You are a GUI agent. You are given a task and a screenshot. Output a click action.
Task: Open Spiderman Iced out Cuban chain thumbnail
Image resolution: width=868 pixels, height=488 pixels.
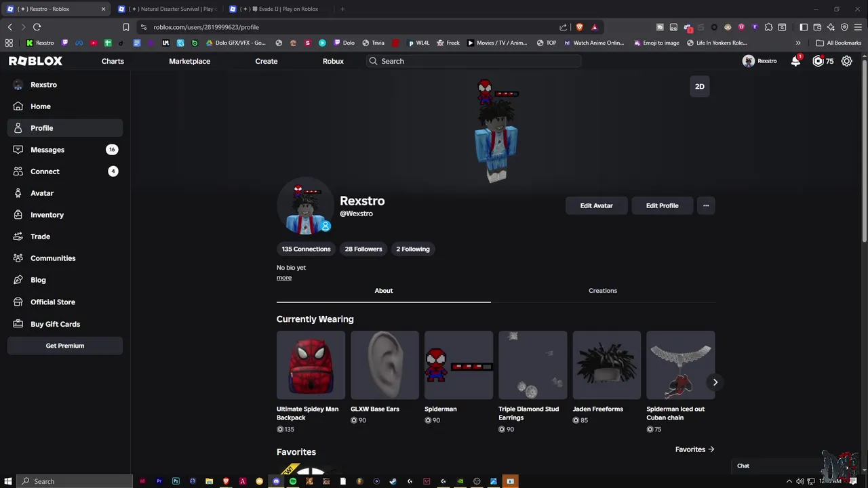pos(680,365)
